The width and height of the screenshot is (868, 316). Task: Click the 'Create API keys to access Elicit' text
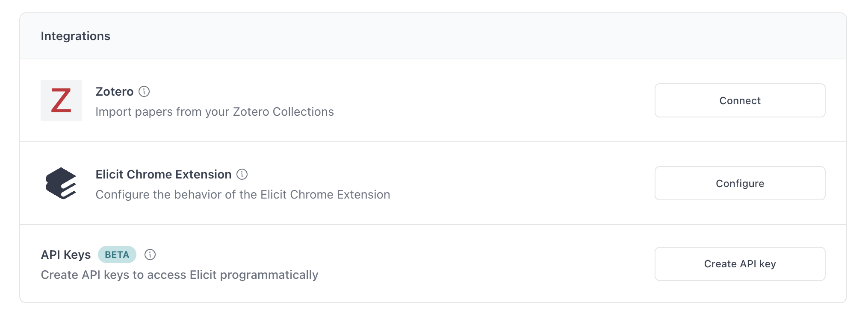tap(180, 275)
